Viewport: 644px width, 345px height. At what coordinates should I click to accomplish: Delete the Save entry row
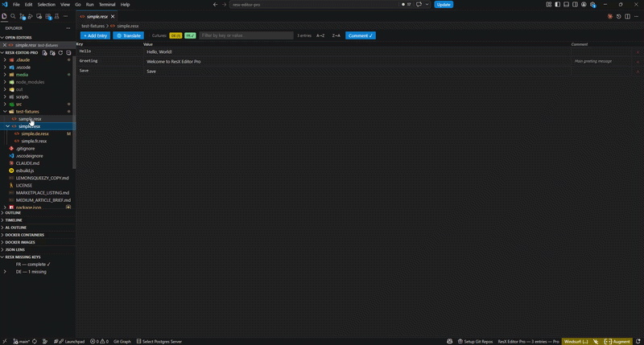pyautogui.click(x=638, y=72)
